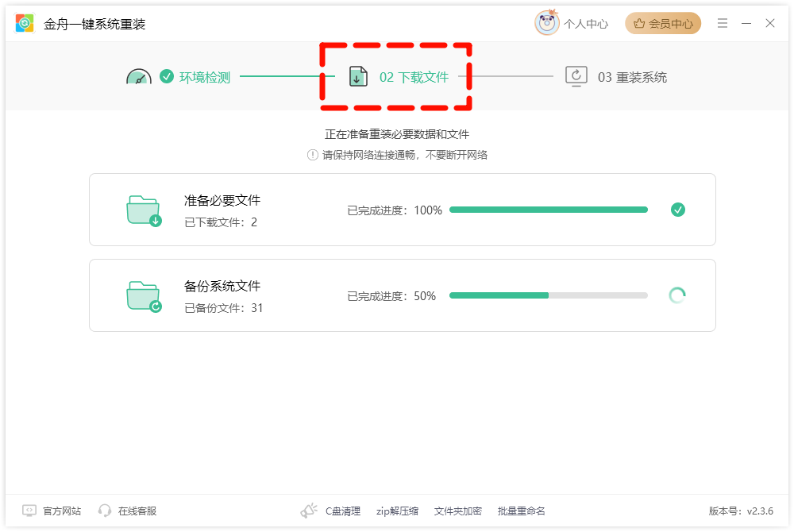Click the 备份系统文件 title

(222, 286)
